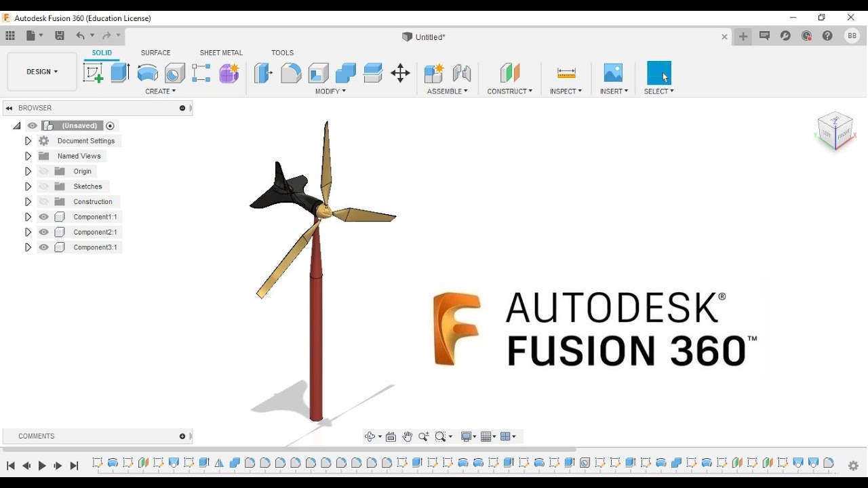Toggle visibility of Sketches folder
The height and width of the screenshot is (488, 868).
pyautogui.click(x=44, y=186)
